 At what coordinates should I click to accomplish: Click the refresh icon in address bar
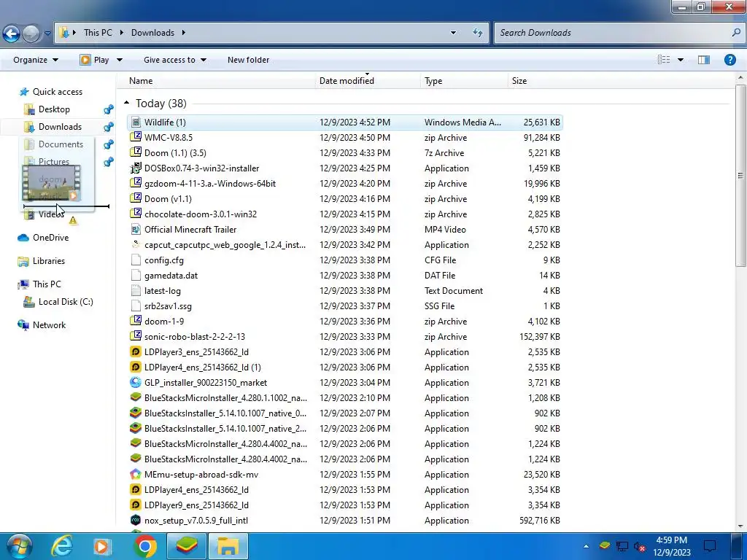point(477,33)
